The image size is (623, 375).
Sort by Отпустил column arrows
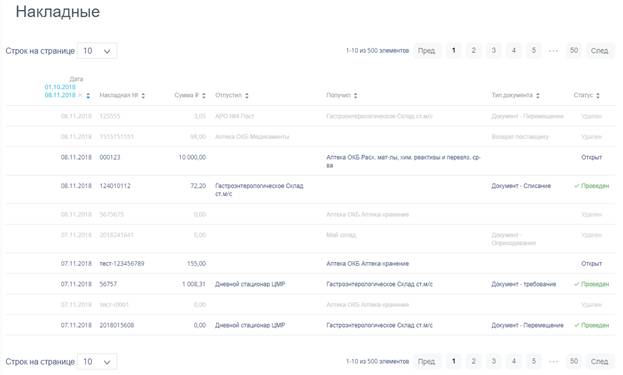point(246,95)
